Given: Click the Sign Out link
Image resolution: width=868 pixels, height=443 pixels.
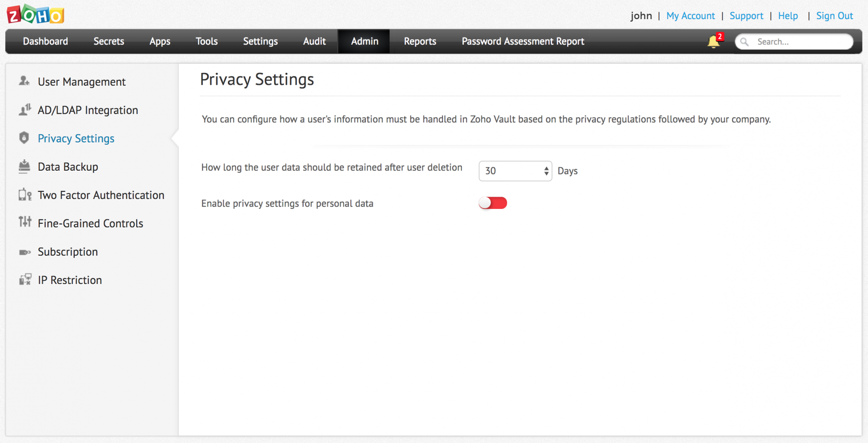Looking at the screenshot, I should (x=834, y=16).
